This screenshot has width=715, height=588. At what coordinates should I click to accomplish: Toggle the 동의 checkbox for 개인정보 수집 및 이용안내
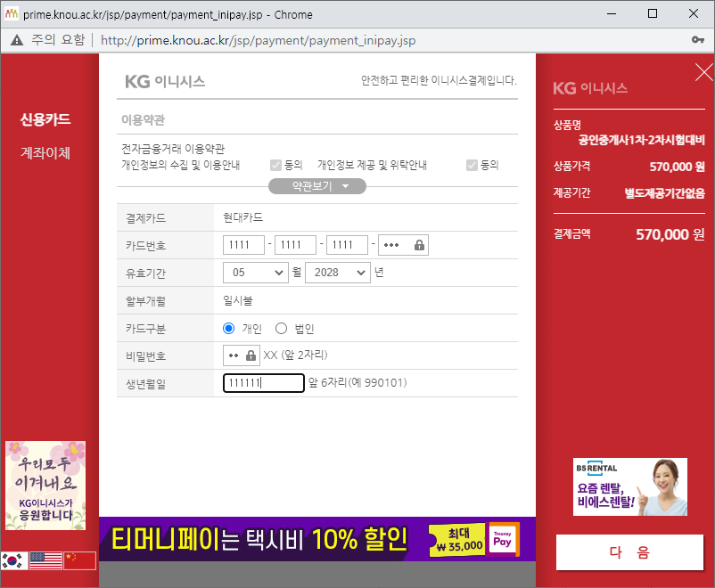(x=276, y=163)
